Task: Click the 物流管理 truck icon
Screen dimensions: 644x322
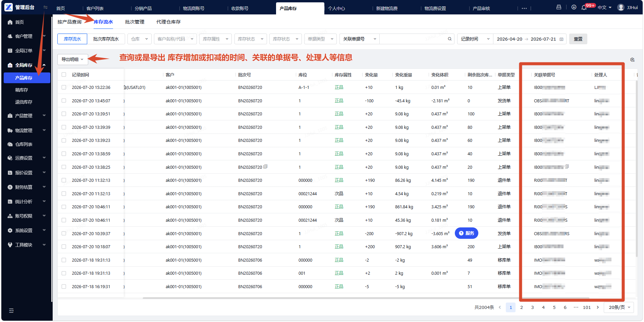Action: pos(10,130)
